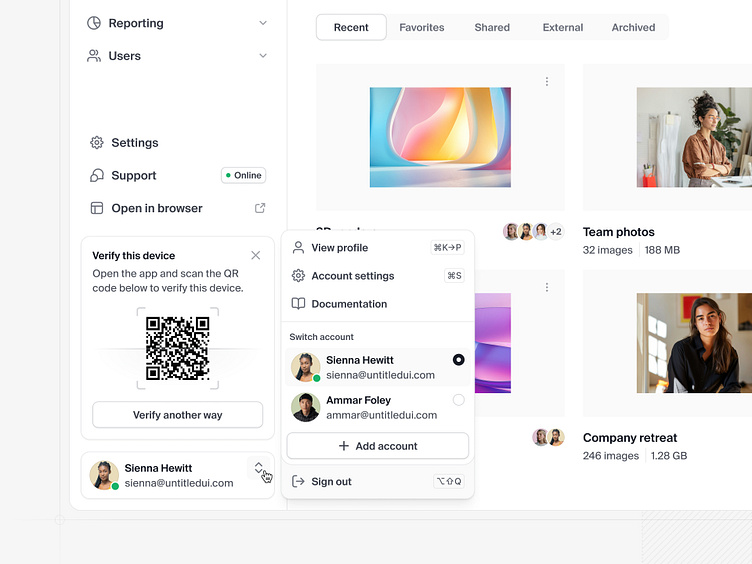Open the Team photos thumbnail

point(694,137)
